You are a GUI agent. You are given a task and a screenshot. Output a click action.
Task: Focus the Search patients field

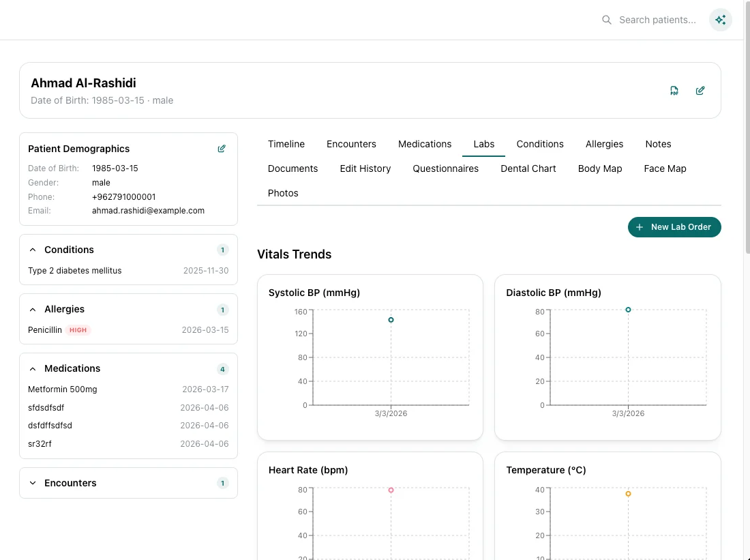(657, 20)
